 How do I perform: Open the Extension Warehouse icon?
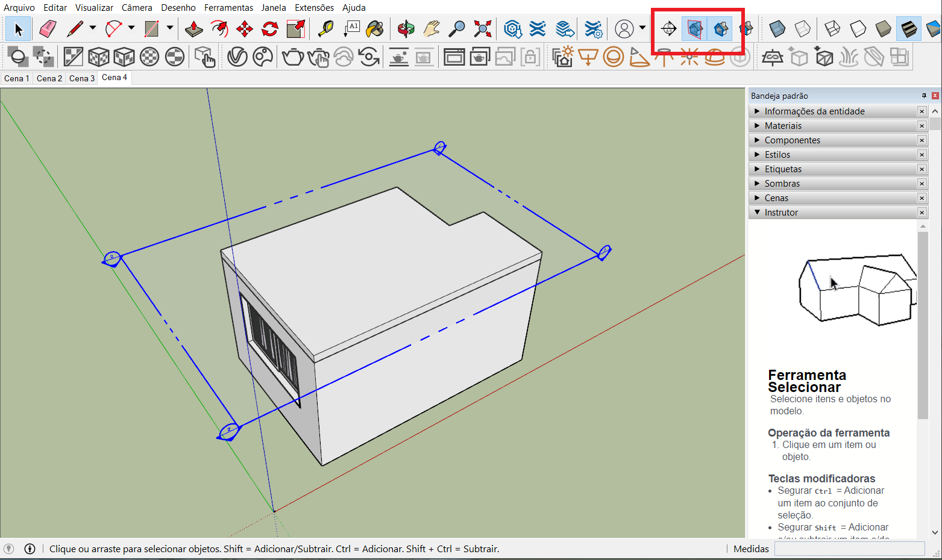pos(538,29)
